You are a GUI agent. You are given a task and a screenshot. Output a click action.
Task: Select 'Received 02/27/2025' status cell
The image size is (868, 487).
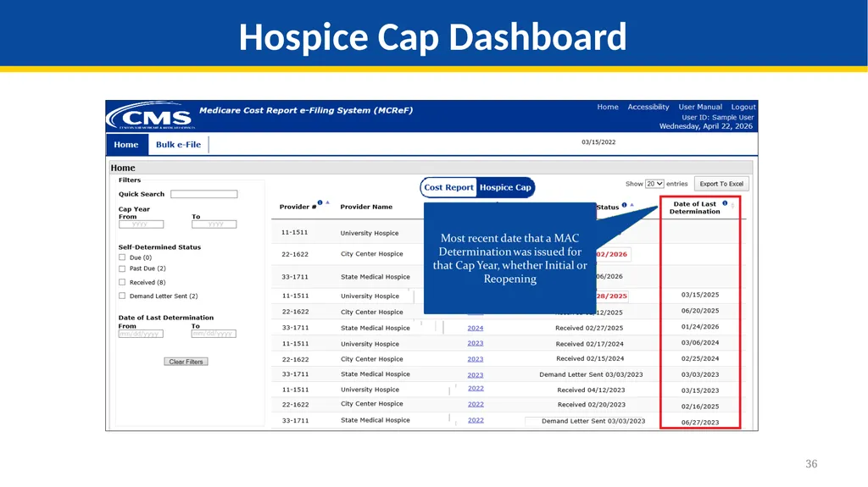(589, 328)
